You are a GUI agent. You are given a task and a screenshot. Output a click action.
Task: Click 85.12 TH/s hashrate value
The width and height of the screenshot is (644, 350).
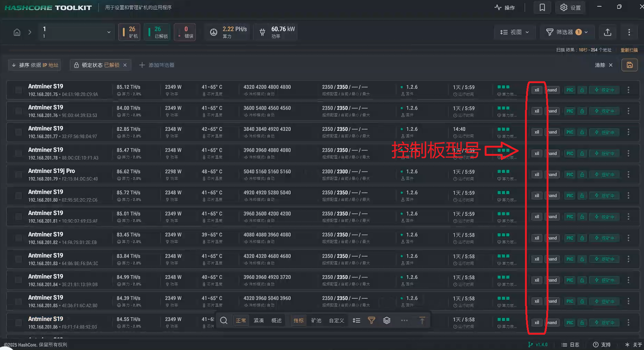coord(128,87)
